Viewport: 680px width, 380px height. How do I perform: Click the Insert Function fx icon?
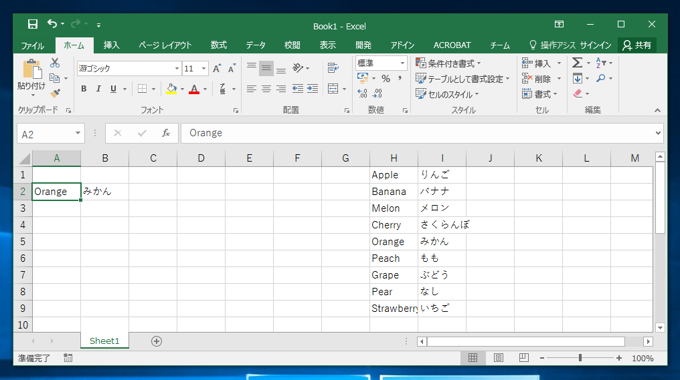click(x=166, y=133)
